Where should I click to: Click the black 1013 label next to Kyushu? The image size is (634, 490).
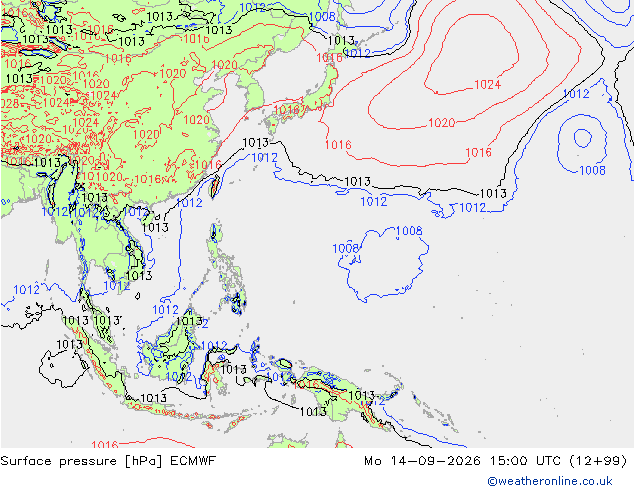tap(256, 143)
